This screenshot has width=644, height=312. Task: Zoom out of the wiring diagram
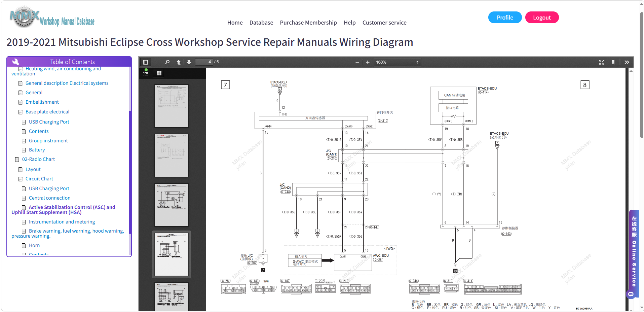(357, 62)
